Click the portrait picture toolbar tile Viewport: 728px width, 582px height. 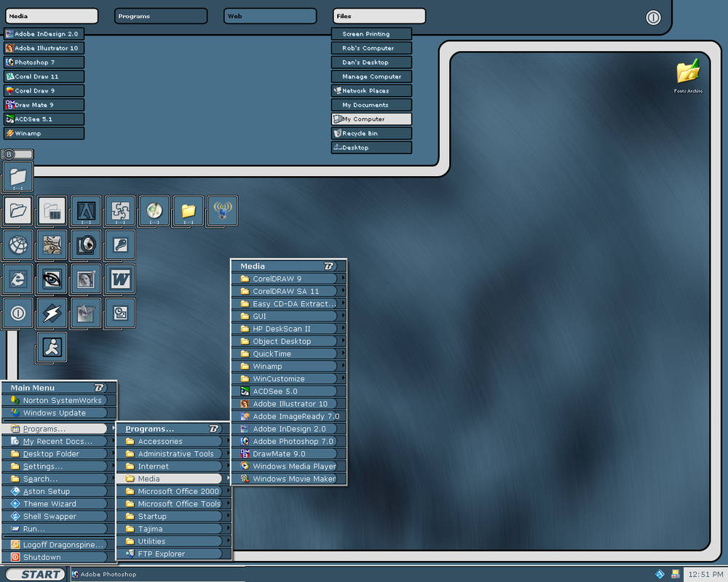tap(87, 279)
